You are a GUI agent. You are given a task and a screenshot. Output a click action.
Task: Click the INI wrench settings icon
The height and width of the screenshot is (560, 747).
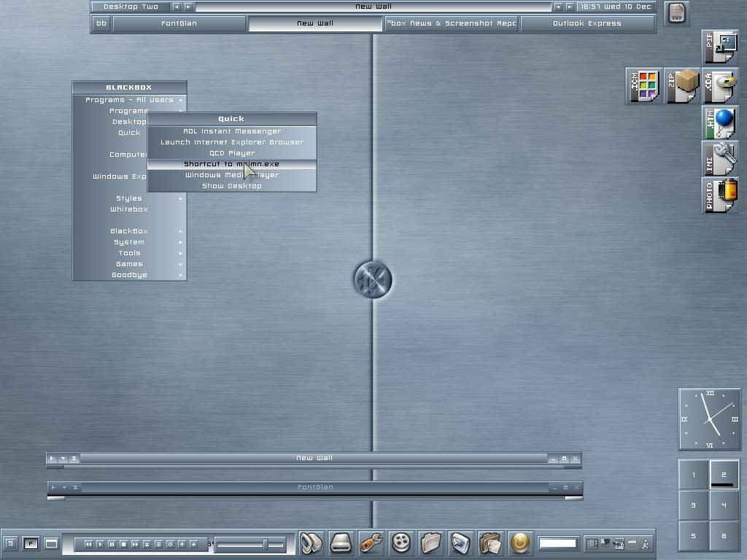pos(720,158)
